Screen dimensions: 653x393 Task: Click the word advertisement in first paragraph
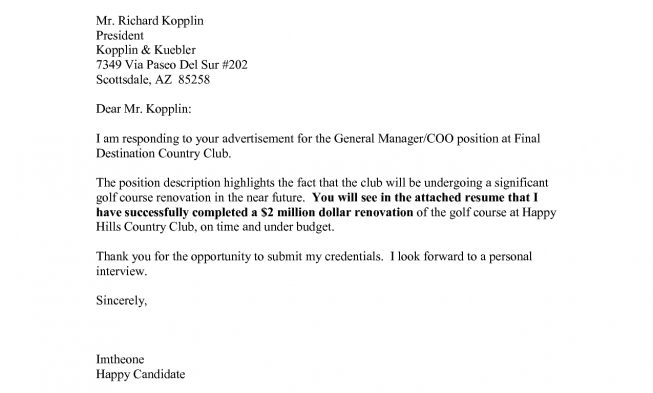click(258, 139)
